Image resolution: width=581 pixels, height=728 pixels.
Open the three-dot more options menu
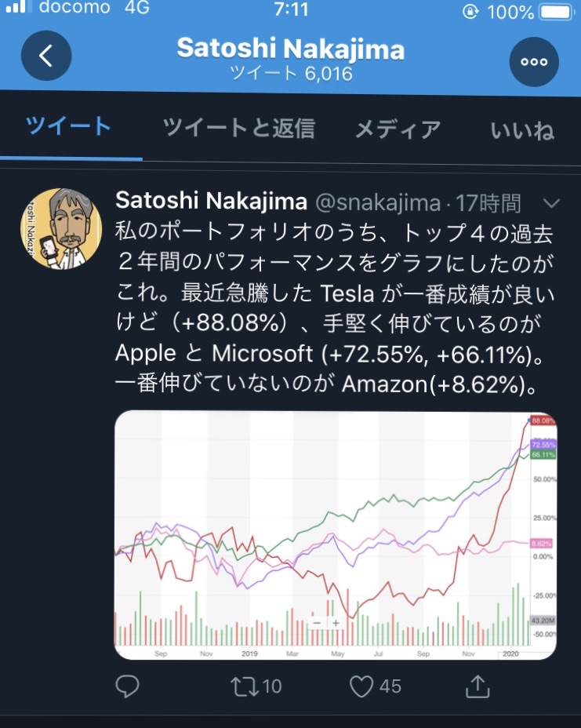click(534, 61)
